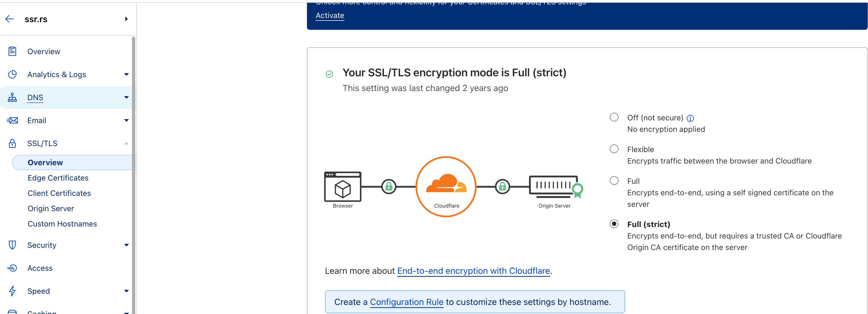The height and width of the screenshot is (314, 868).
Task: Click the sidebar vertical scrollbar
Action: point(133,168)
